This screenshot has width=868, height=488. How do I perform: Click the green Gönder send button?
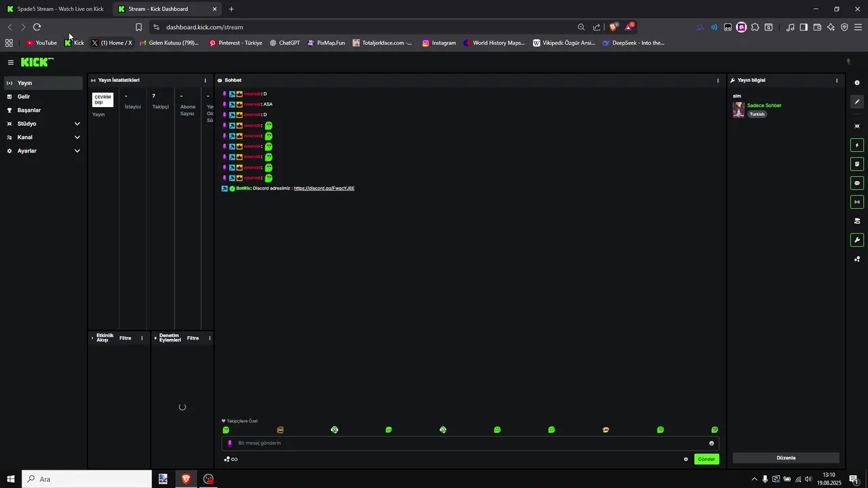707,459
